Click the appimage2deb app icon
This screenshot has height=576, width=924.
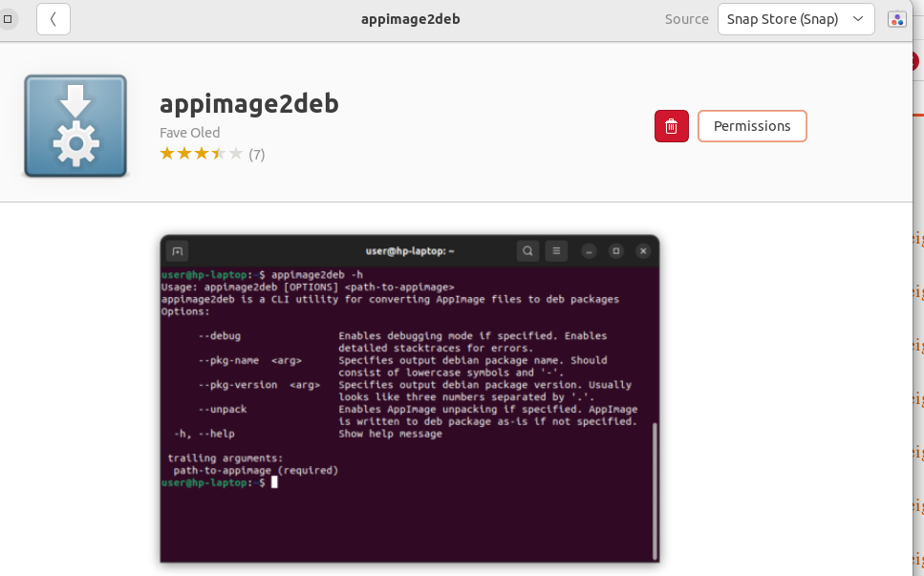tap(75, 126)
